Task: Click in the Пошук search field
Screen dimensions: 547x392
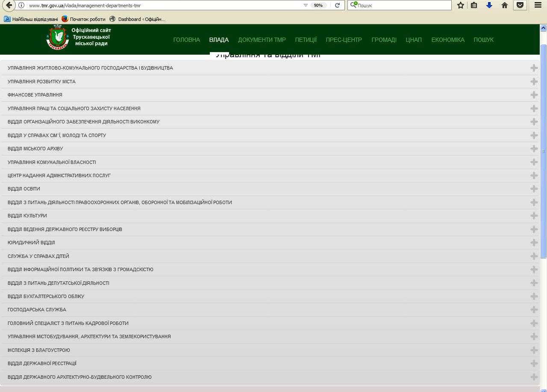Action: [402, 6]
